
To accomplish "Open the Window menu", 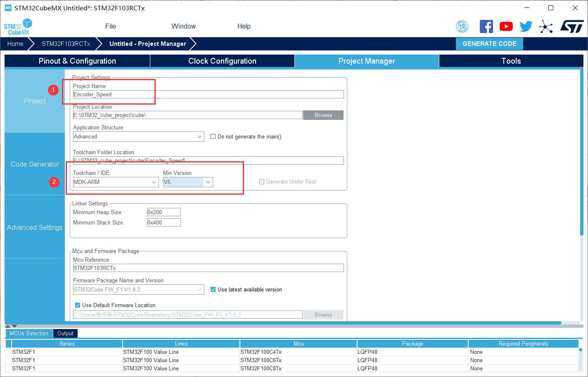I will pos(183,26).
